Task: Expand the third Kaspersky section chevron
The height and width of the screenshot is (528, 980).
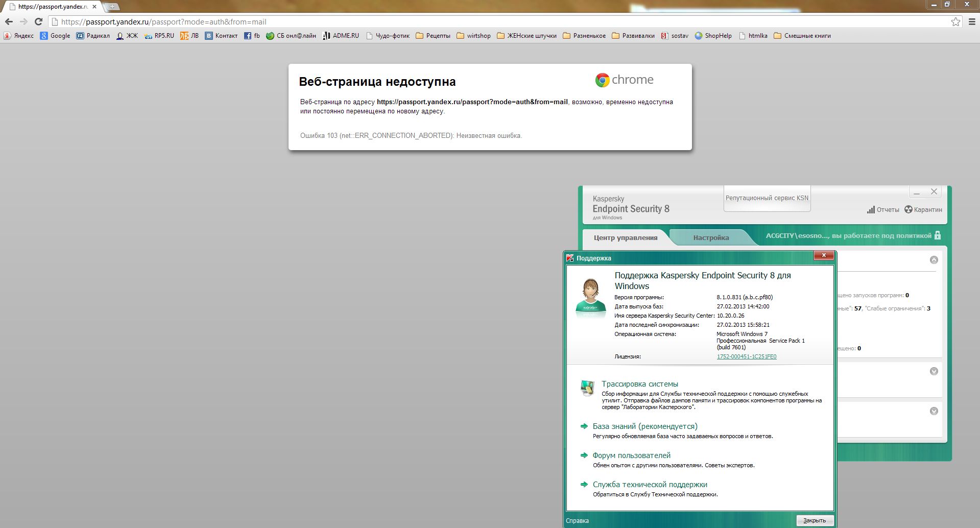Action: pos(934,411)
